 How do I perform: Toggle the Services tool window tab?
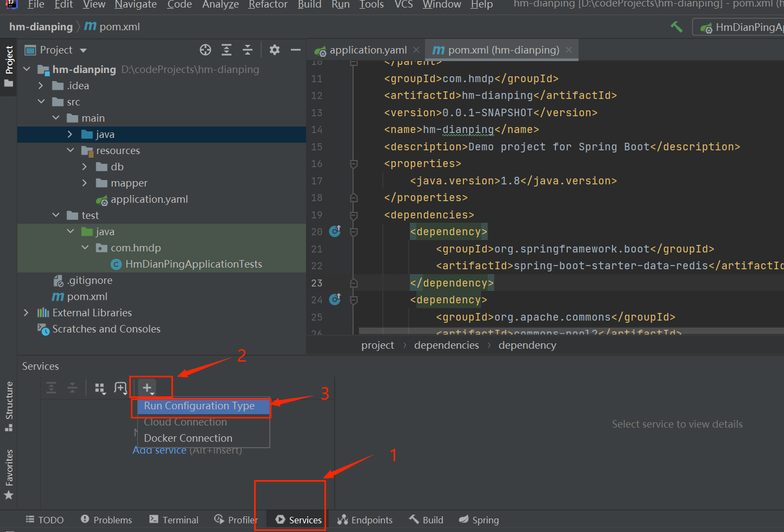point(298,520)
